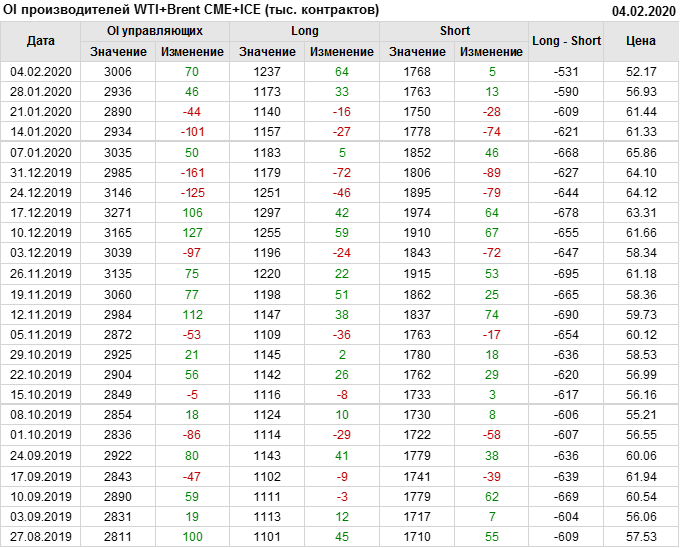
Task: Click the "Long - Short" column header
Action: coord(566,41)
